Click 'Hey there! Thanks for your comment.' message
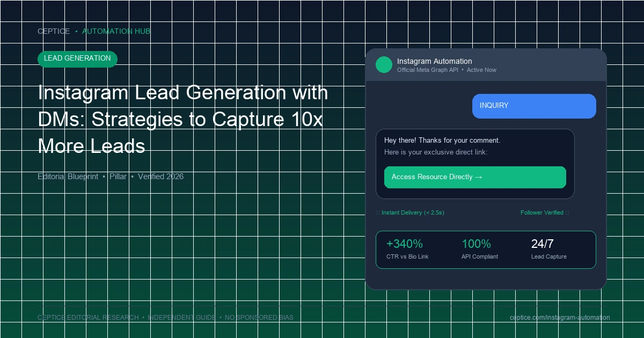 [442, 141]
